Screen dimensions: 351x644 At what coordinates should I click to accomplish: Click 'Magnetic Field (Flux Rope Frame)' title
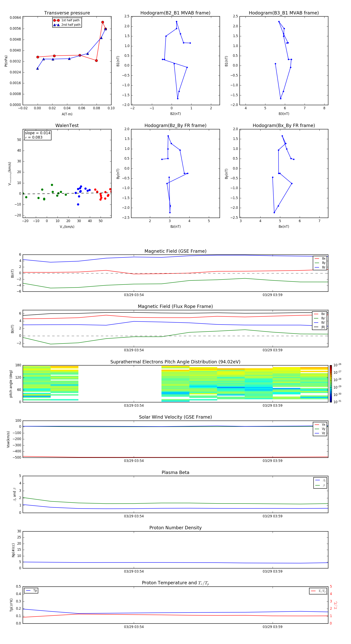pos(175,307)
